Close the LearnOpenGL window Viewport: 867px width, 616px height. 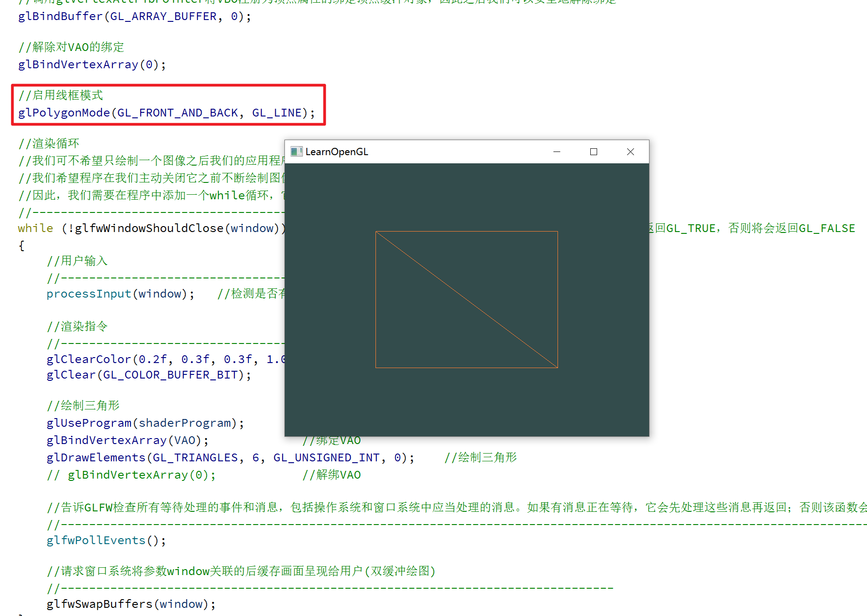630,151
